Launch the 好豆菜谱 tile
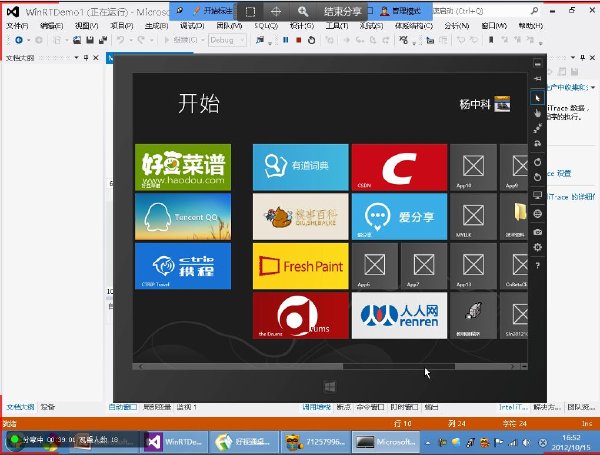 [183, 167]
